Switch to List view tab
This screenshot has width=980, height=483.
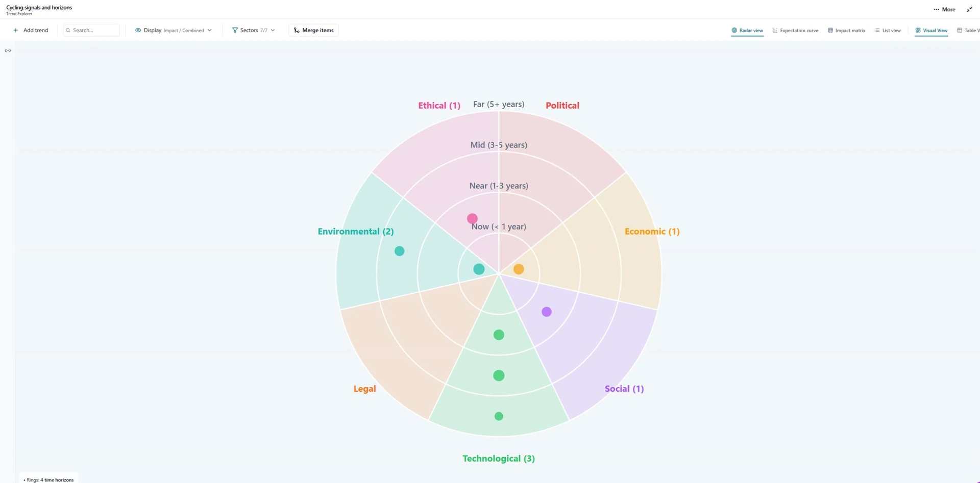[888, 31]
